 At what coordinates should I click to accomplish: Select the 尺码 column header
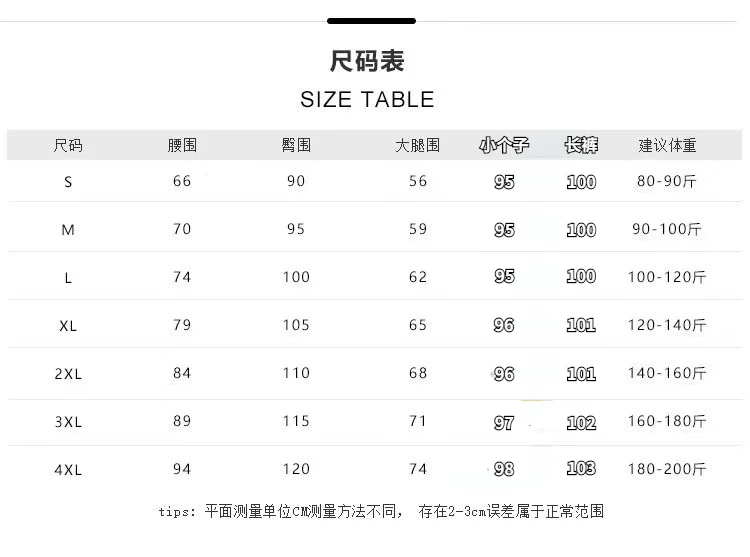point(68,146)
